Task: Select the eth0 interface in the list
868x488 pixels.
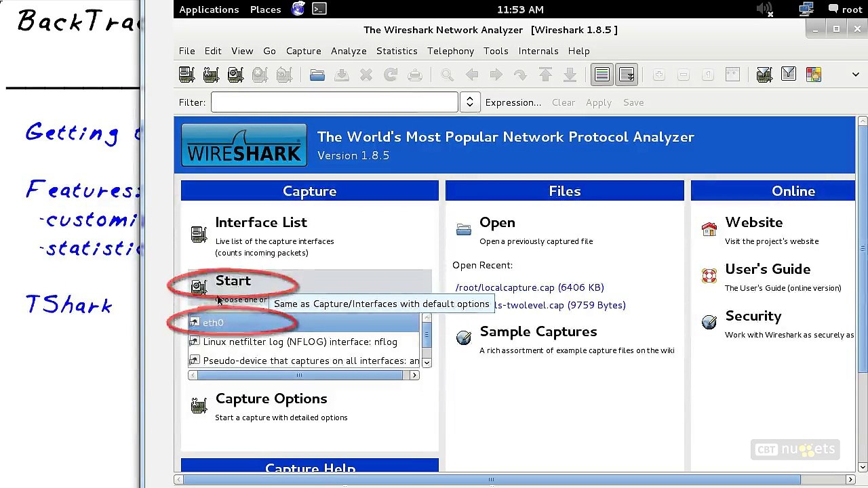Action: point(304,323)
